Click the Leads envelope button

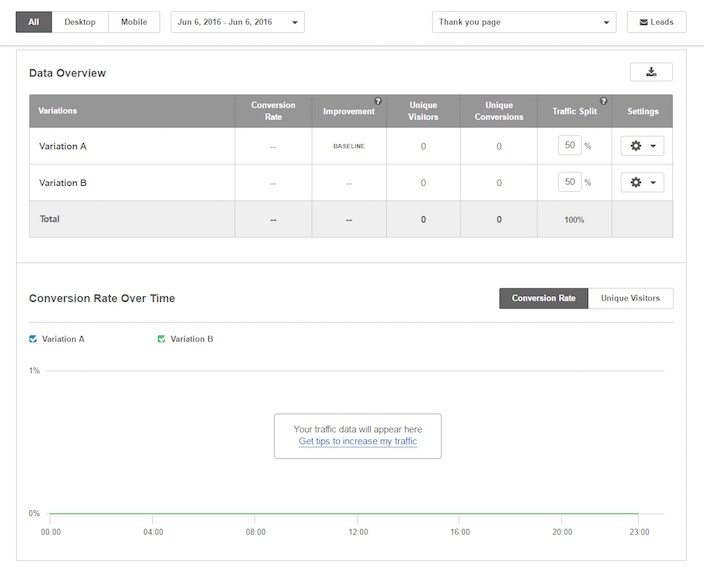[x=656, y=22]
